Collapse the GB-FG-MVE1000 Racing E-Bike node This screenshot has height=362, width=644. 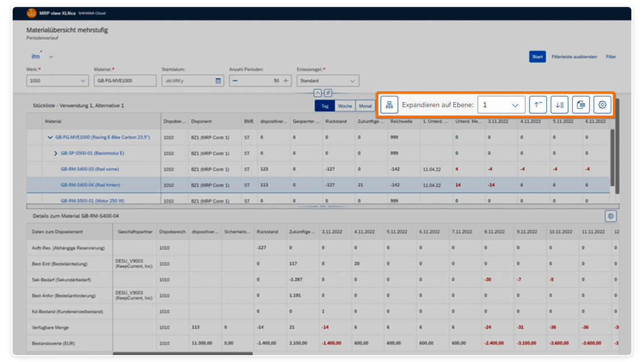50,137
